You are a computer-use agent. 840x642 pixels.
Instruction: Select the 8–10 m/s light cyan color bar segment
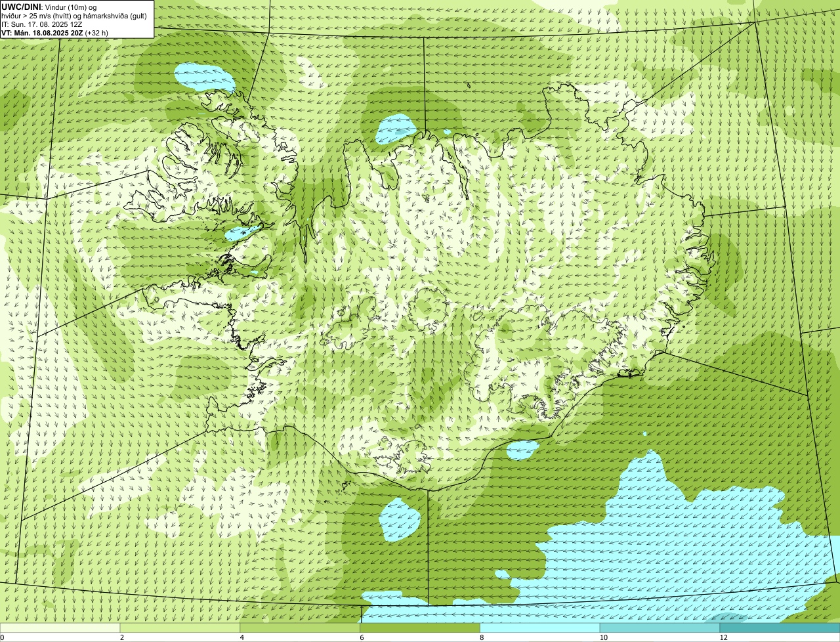(540, 628)
